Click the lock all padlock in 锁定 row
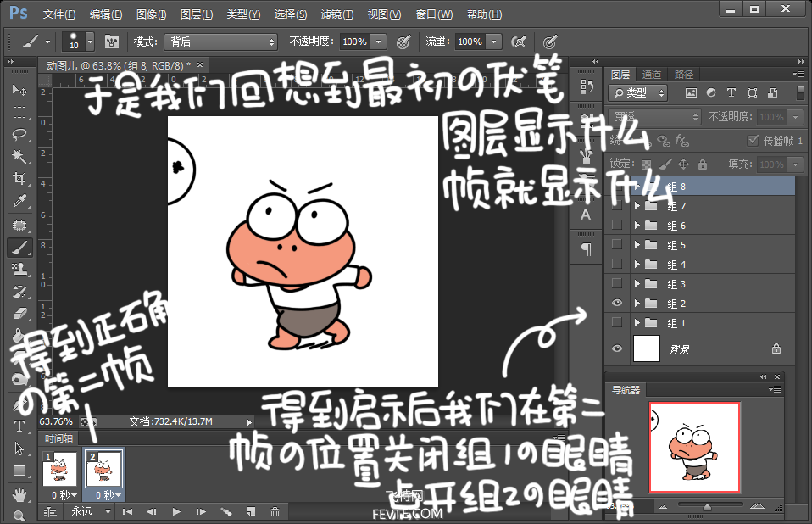The width and height of the screenshot is (812, 524). [x=702, y=164]
